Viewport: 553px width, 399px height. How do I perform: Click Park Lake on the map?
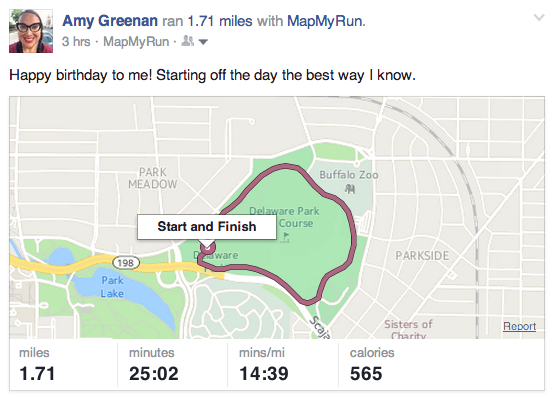click(113, 287)
